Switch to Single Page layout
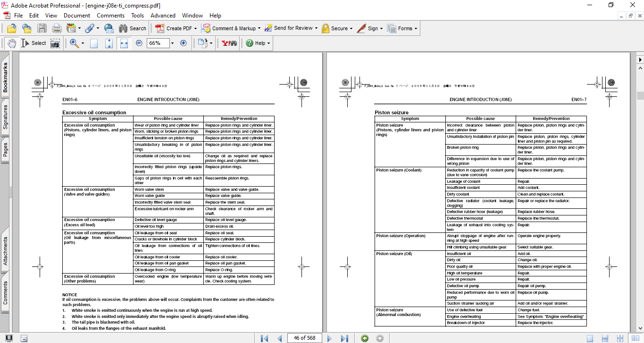Image resolution: width=644 pixels, height=343 pixels. coord(590,338)
